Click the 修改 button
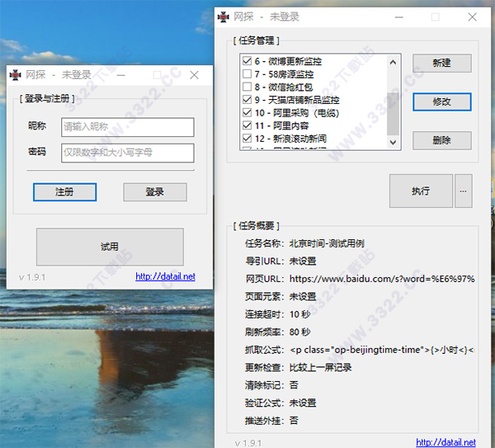 [442, 101]
